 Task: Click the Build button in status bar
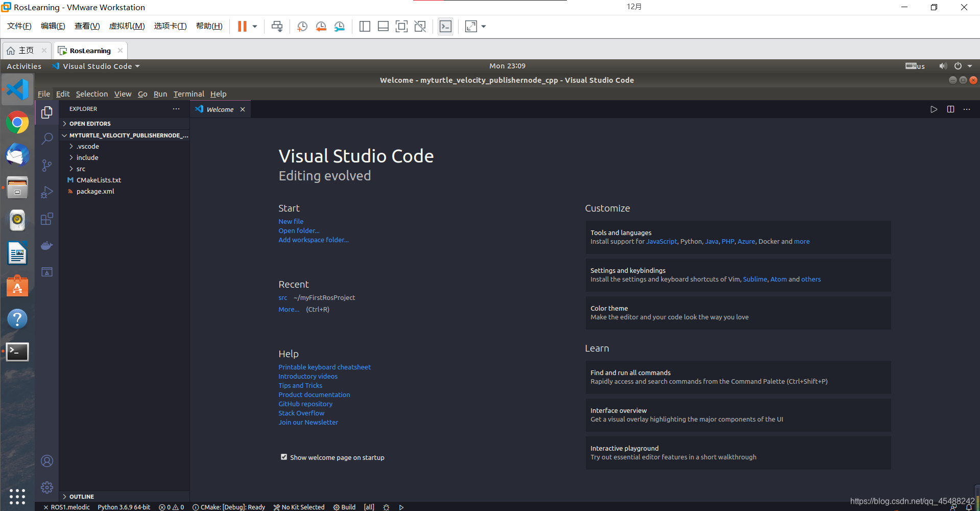point(345,507)
